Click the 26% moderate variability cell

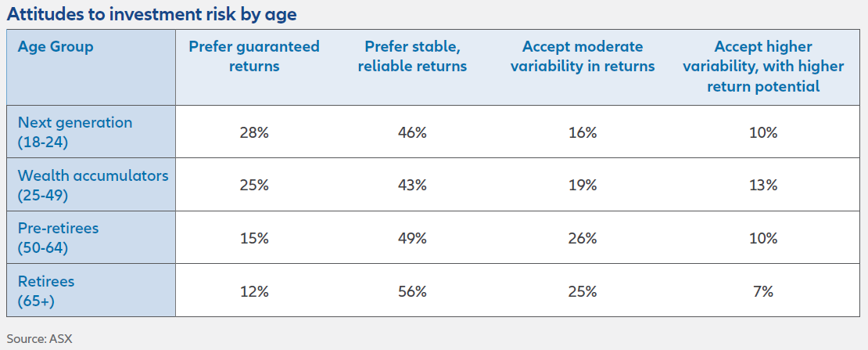pyautogui.click(x=583, y=238)
